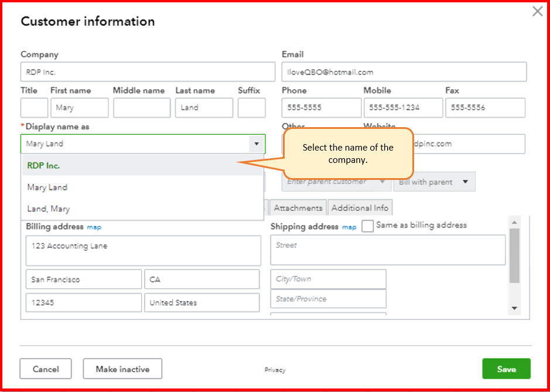Click the Make inactive button
Image resolution: width=550 pixels, height=392 pixels.
tap(122, 369)
